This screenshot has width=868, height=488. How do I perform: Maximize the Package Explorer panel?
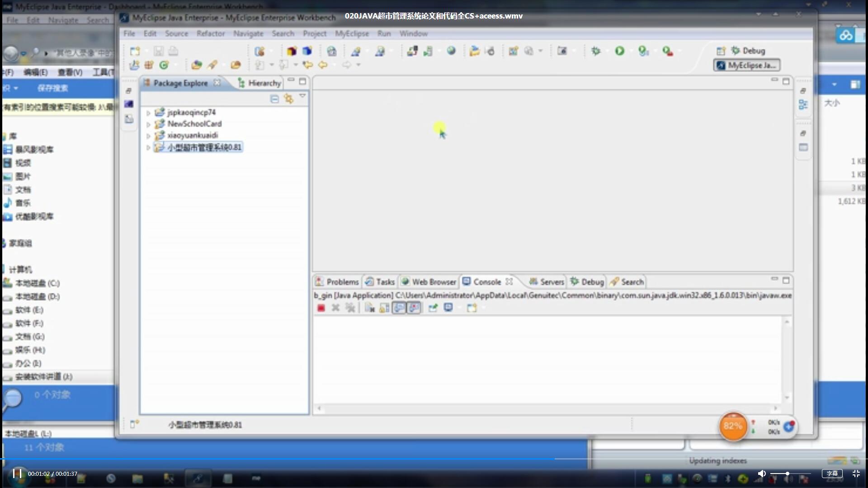point(302,81)
